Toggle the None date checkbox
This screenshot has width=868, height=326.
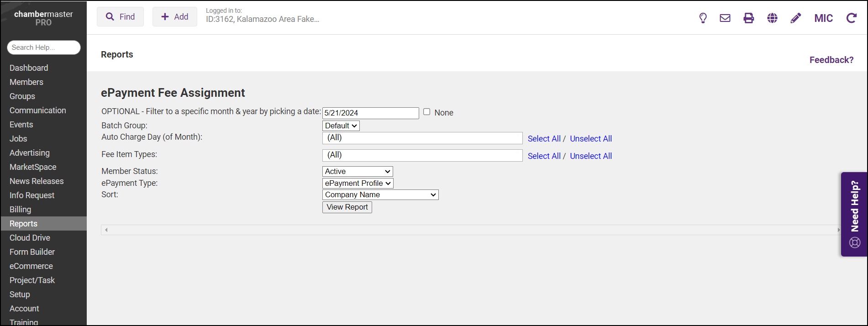(426, 112)
